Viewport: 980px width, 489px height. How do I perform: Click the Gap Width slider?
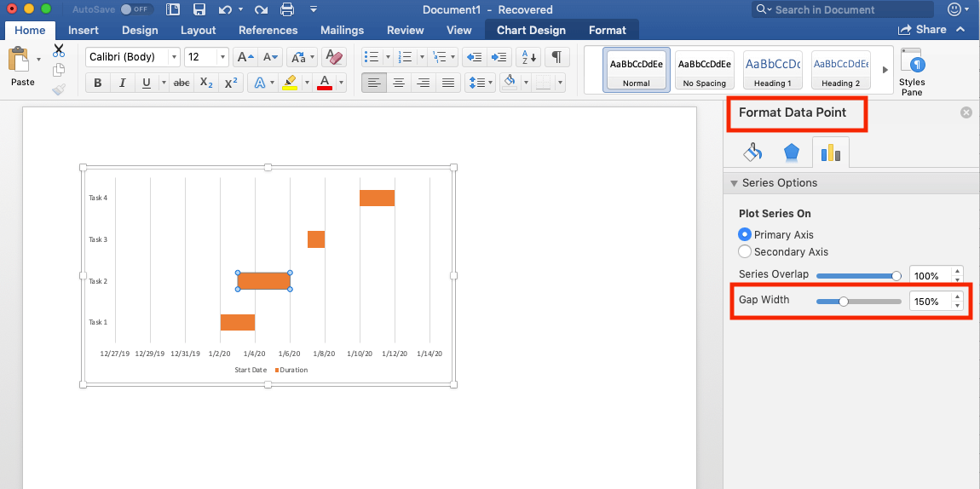[x=858, y=301]
